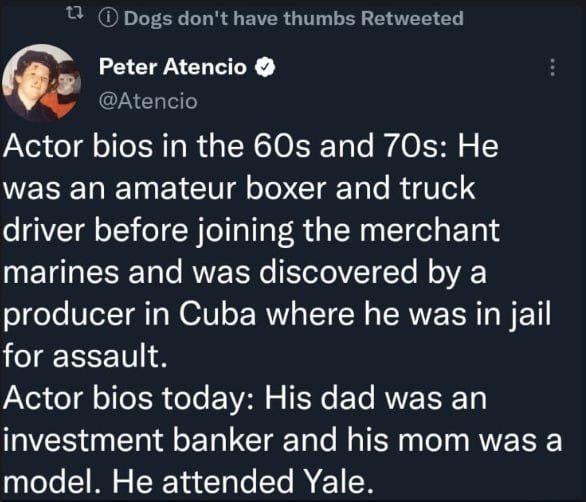Click the word "model." in the last line
586x502 pixels.
(x=52, y=482)
